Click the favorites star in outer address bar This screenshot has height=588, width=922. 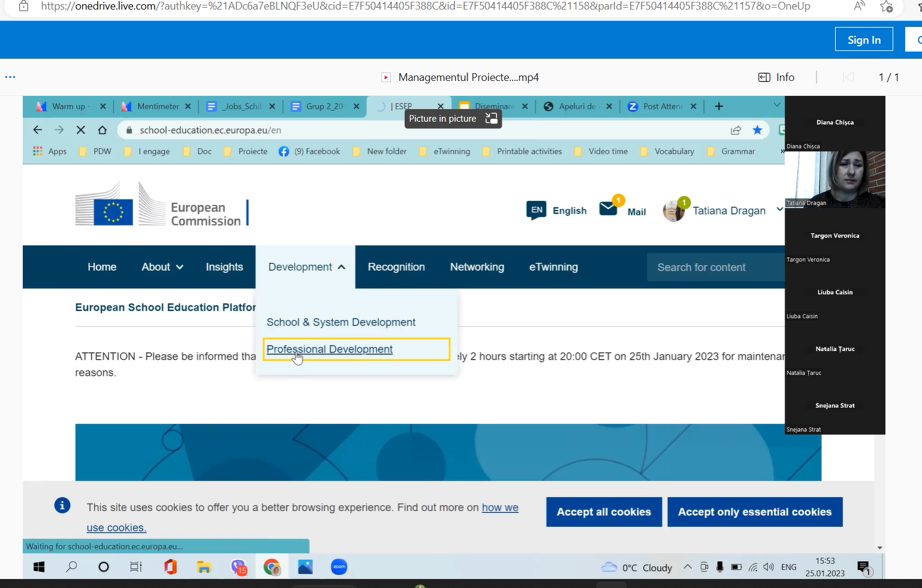coord(887,7)
